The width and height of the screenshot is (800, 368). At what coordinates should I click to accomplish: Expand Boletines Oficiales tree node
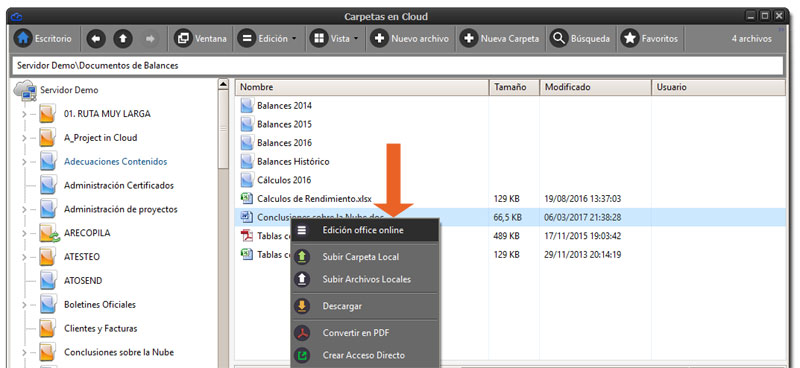tap(24, 305)
